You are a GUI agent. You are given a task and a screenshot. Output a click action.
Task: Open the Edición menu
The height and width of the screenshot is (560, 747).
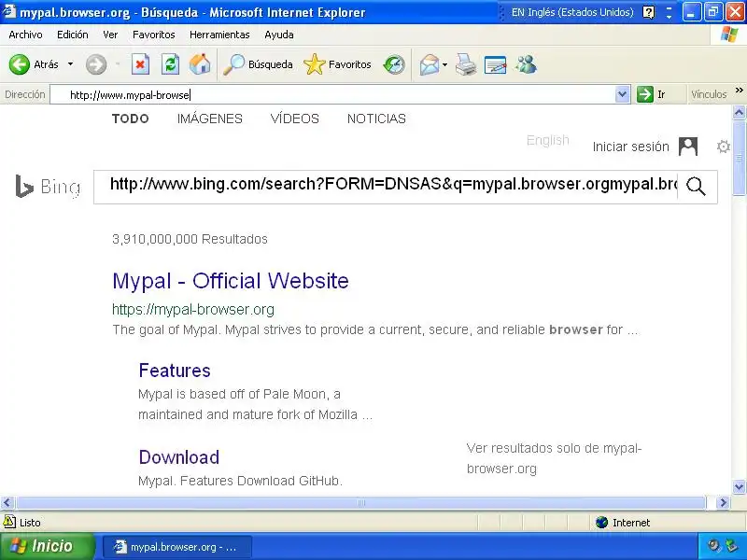[x=73, y=35]
